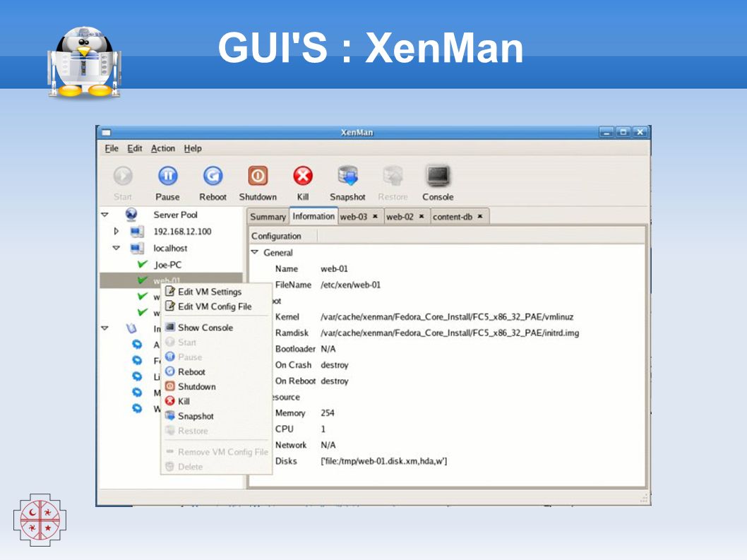Switch to the web-03 tab
747x560 pixels.
[354, 216]
